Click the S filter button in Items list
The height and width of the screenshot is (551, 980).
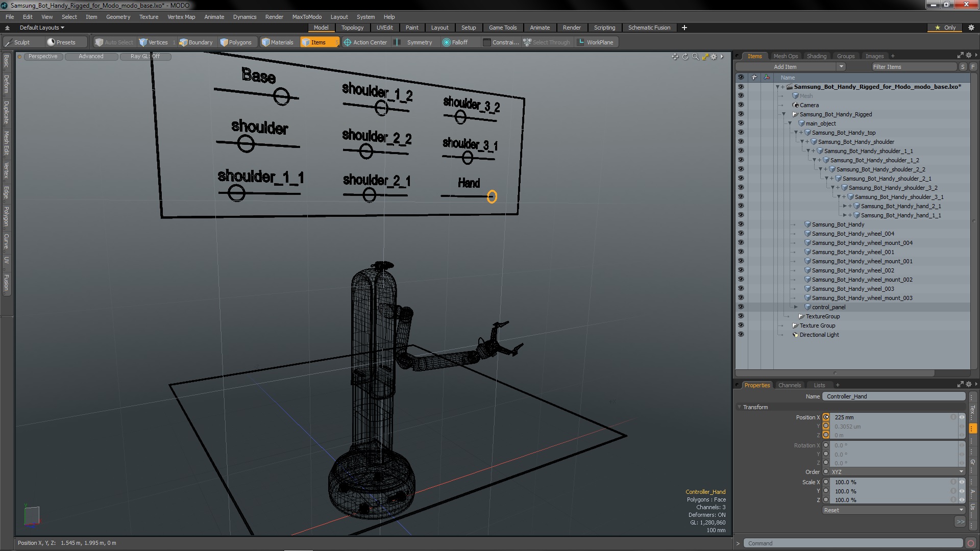click(963, 67)
